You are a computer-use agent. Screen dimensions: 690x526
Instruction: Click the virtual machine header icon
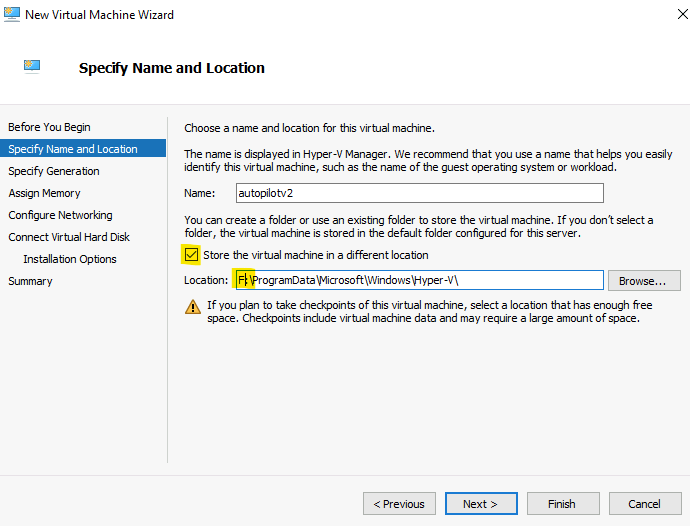point(32,66)
